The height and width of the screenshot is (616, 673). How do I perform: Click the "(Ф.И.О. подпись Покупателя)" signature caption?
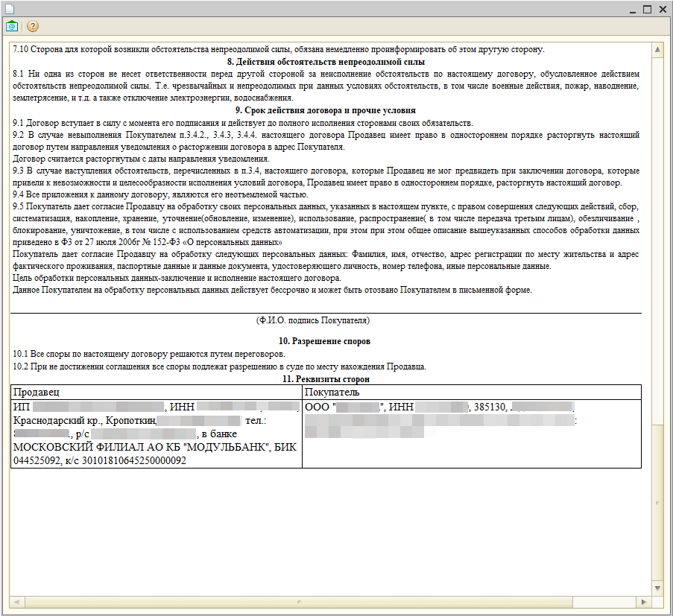coord(312,320)
